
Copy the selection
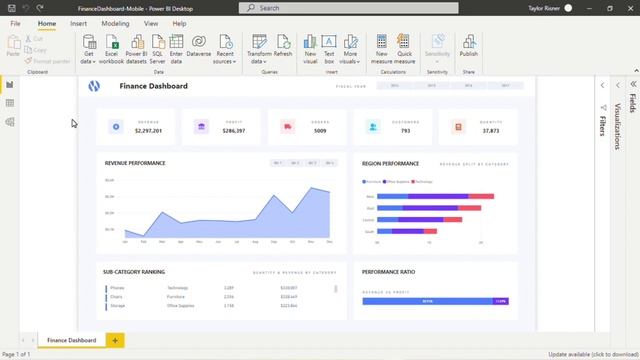[35, 50]
